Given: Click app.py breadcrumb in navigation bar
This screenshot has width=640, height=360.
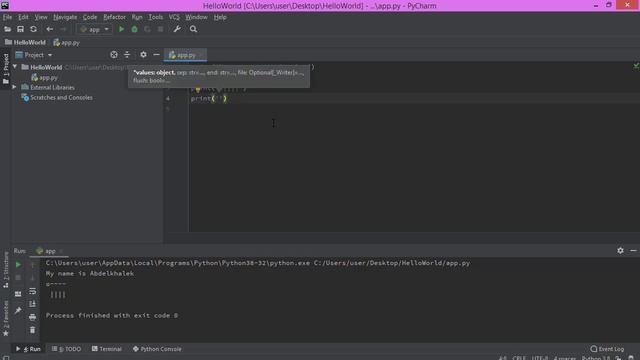Looking at the screenshot, I should click(x=67, y=42).
